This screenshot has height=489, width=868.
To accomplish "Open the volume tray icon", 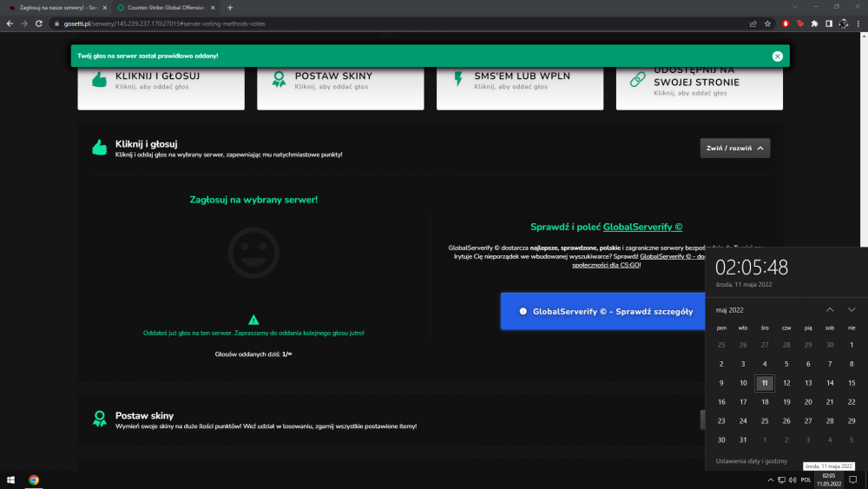I will (792, 479).
